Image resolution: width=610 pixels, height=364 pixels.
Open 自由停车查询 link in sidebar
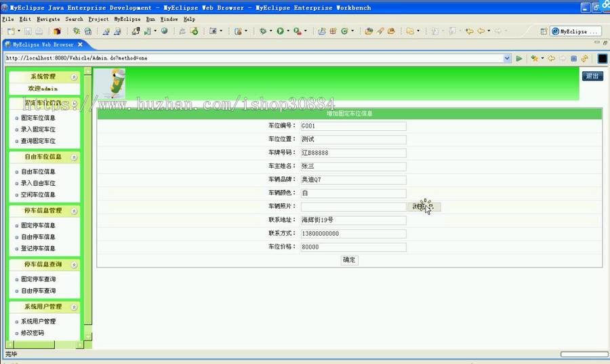click(x=38, y=291)
